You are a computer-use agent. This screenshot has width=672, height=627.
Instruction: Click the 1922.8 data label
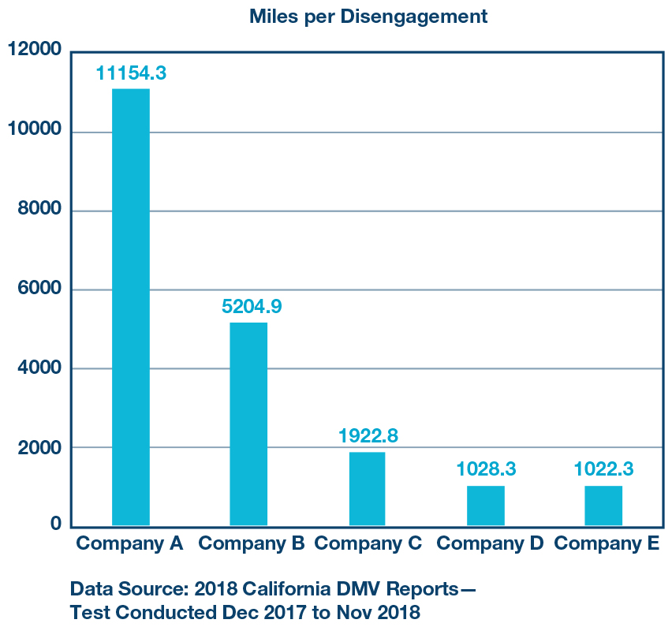tap(368, 435)
